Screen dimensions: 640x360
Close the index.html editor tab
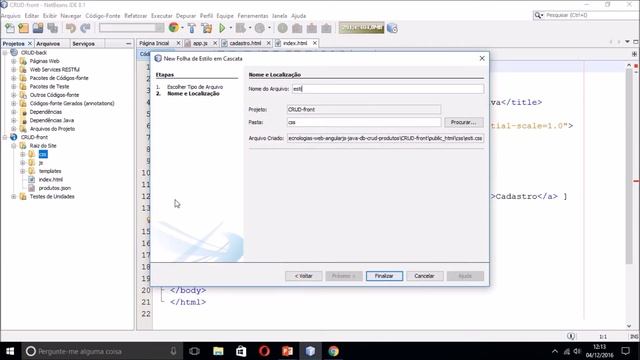click(315, 43)
